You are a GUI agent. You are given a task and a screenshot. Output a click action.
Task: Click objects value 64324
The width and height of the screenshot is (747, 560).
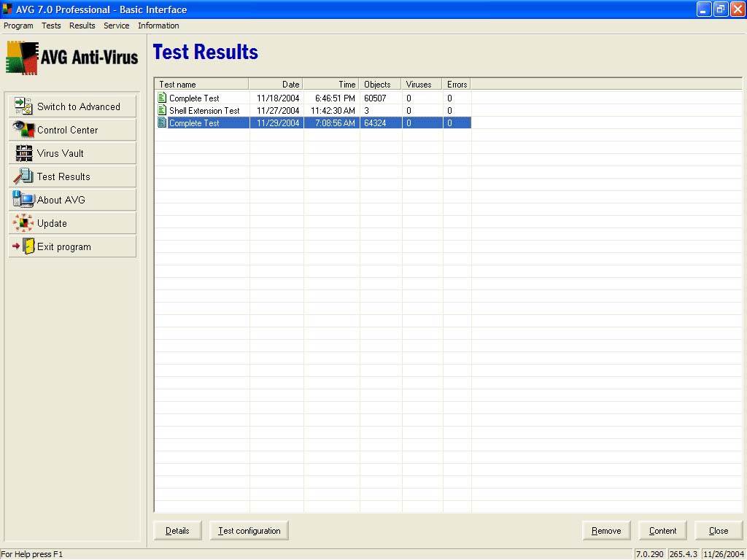(x=375, y=122)
